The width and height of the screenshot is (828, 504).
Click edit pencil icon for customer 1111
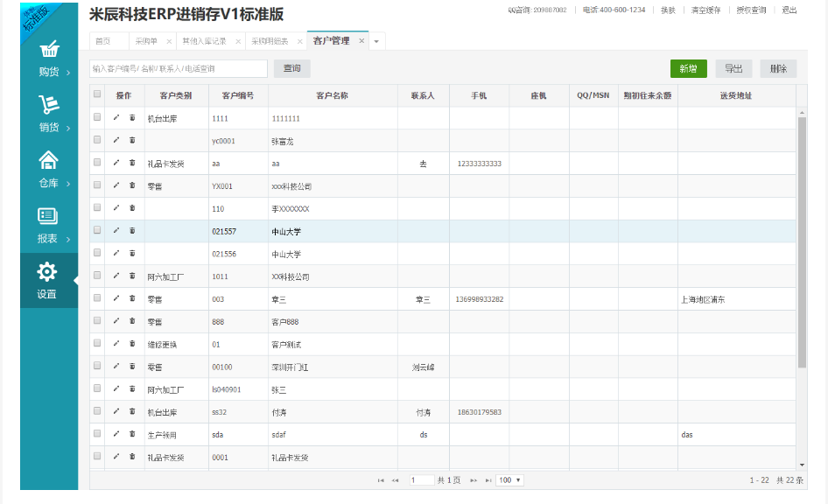(116, 117)
